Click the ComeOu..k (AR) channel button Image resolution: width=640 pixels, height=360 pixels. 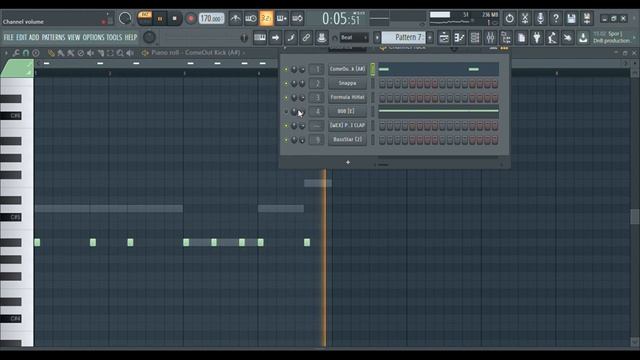click(347, 69)
